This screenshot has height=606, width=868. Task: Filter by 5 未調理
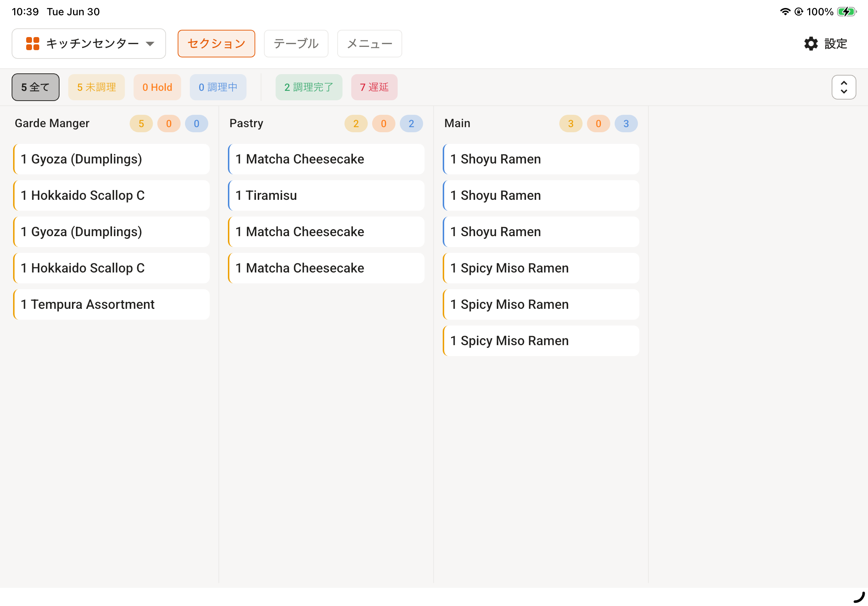coord(96,87)
